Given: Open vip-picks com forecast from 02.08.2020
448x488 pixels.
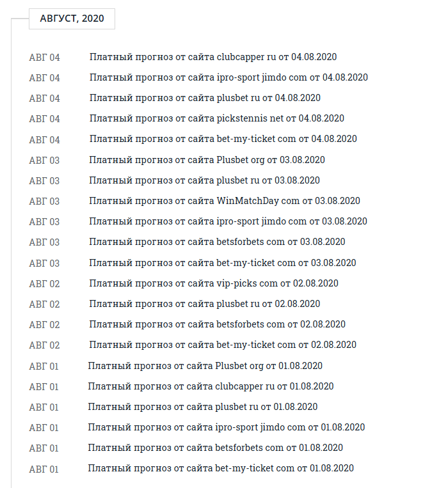Looking at the screenshot, I should (214, 283).
